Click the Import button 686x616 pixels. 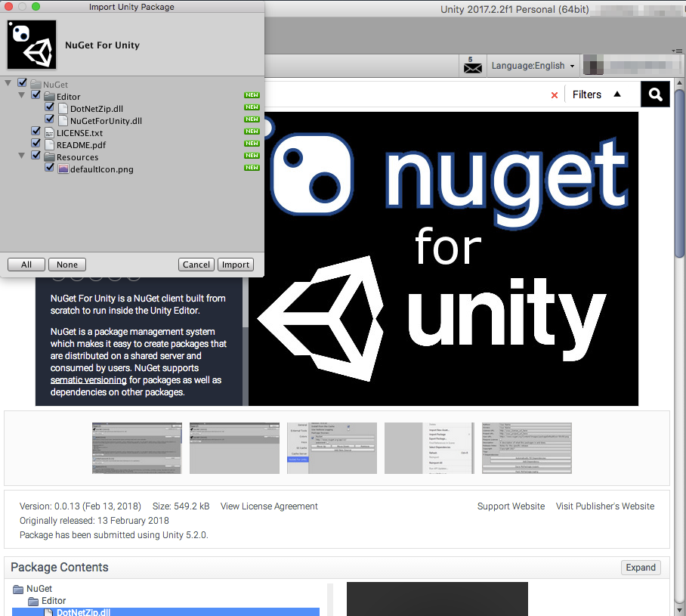235,265
